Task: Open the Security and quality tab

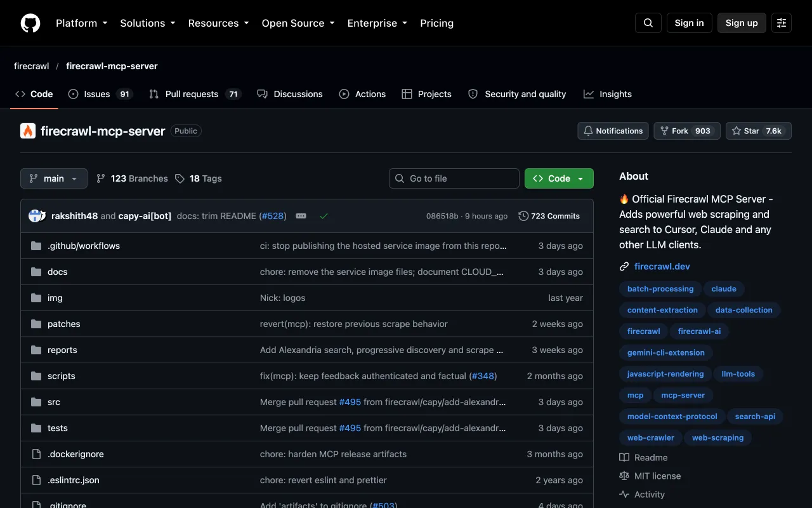Action: pos(517,94)
